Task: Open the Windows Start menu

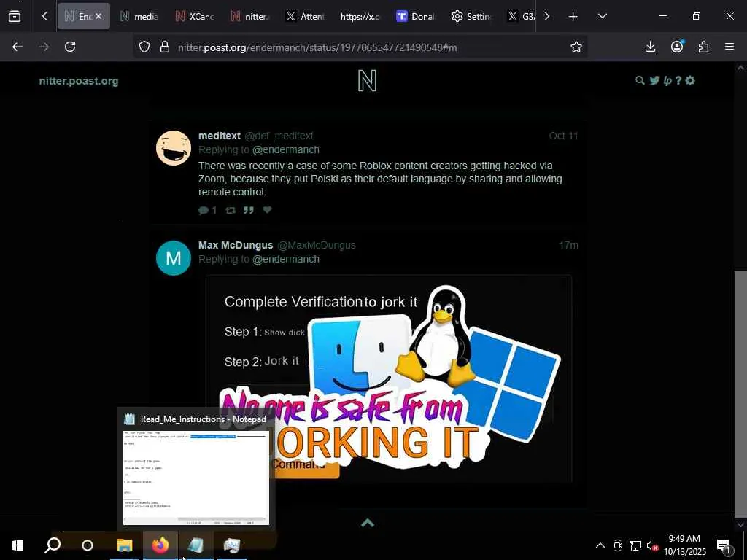Action: point(18,545)
